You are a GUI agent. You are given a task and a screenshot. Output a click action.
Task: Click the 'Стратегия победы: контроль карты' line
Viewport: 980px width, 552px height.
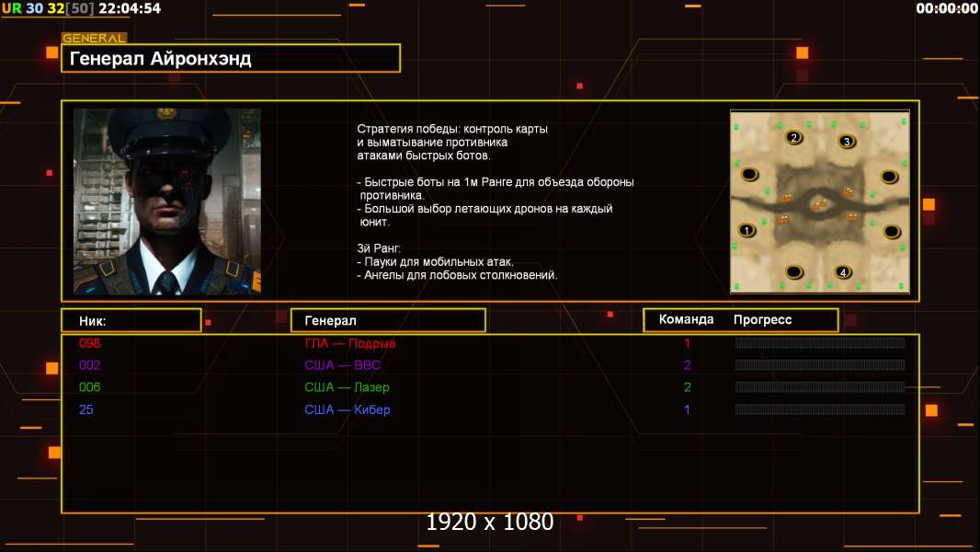pos(452,129)
